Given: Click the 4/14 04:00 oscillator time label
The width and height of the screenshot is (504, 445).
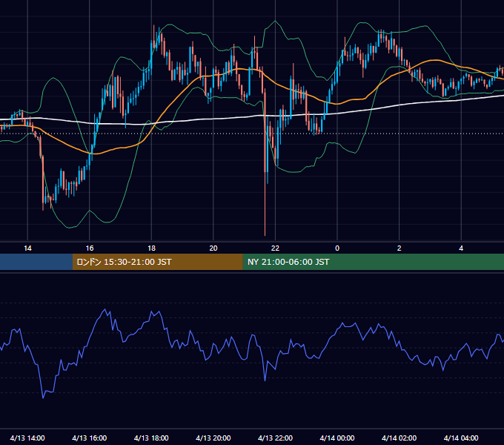Looking at the screenshot, I should point(461,438).
